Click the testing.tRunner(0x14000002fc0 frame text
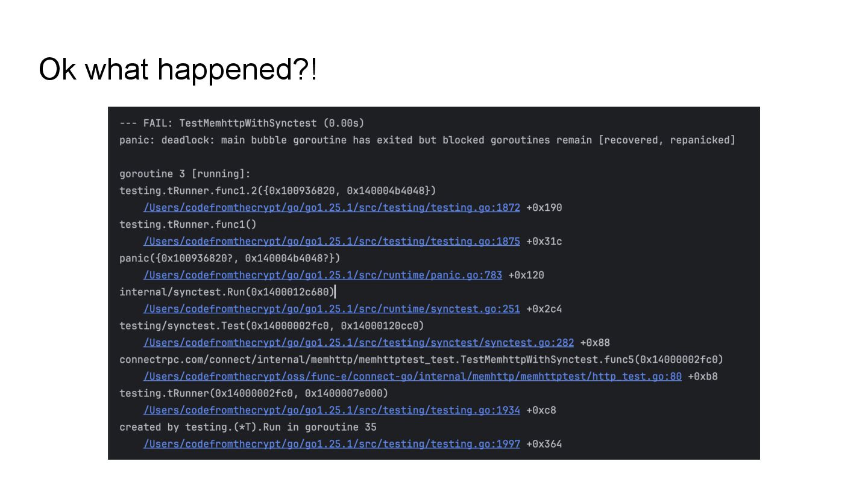Screen dimensions: 868x488 (254, 393)
